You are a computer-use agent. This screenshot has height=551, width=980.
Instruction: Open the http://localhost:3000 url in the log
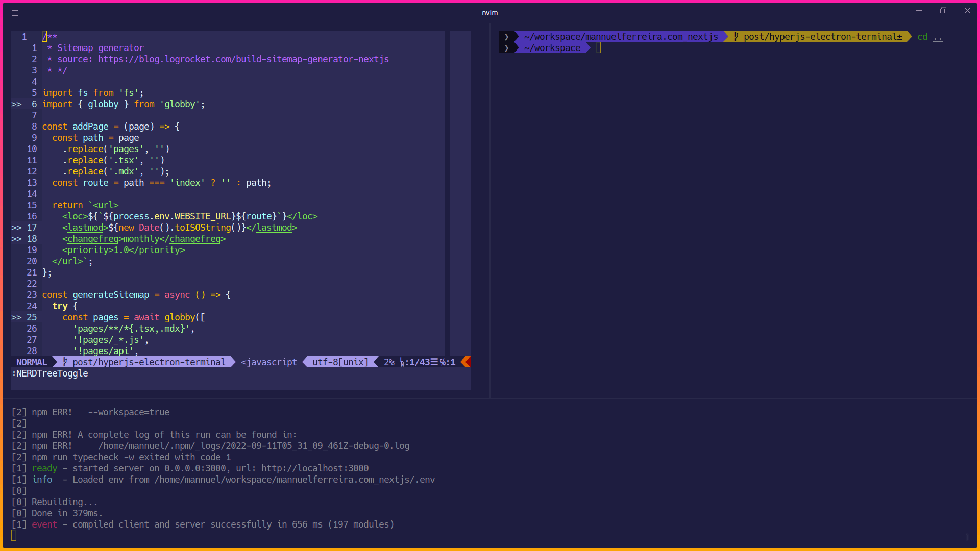(x=315, y=468)
